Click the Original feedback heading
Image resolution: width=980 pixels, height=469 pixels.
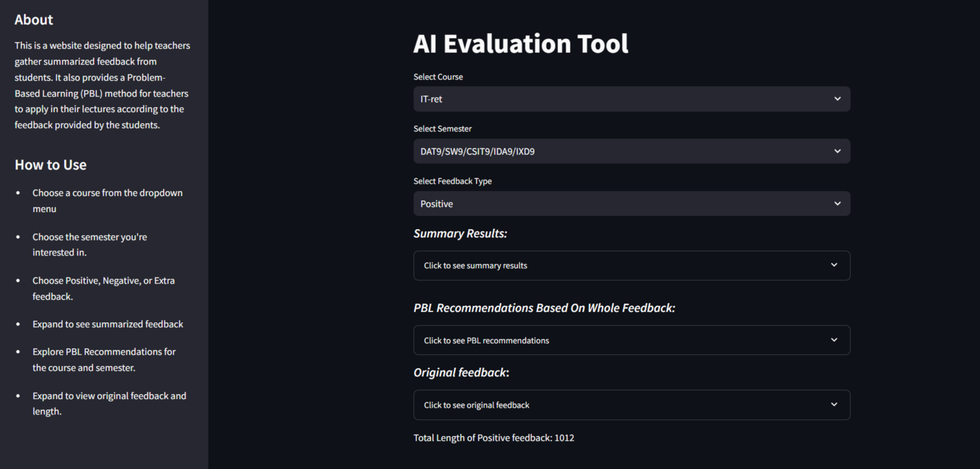[x=461, y=372]
